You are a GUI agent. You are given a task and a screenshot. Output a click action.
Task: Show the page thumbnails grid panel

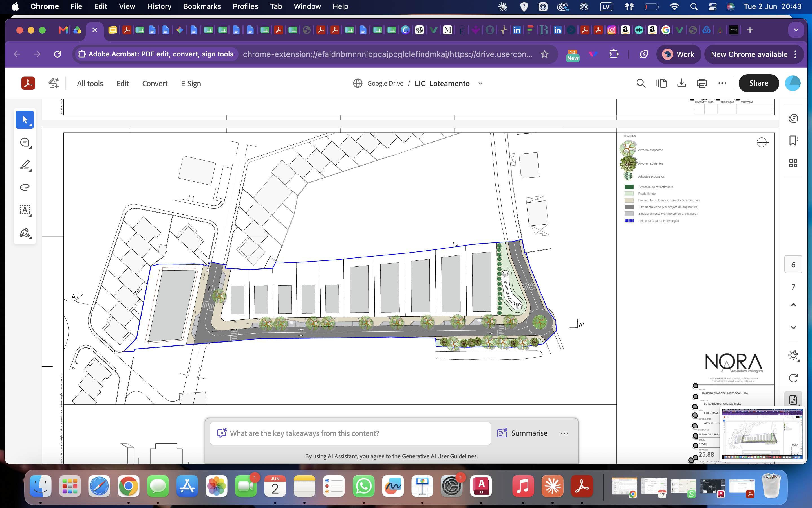(793, 163)
